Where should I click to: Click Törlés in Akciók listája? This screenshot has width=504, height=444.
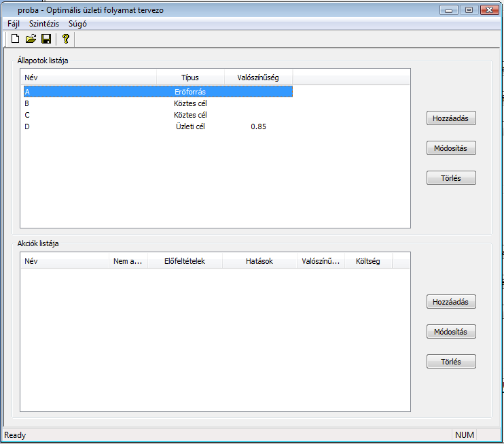(451, 362)
